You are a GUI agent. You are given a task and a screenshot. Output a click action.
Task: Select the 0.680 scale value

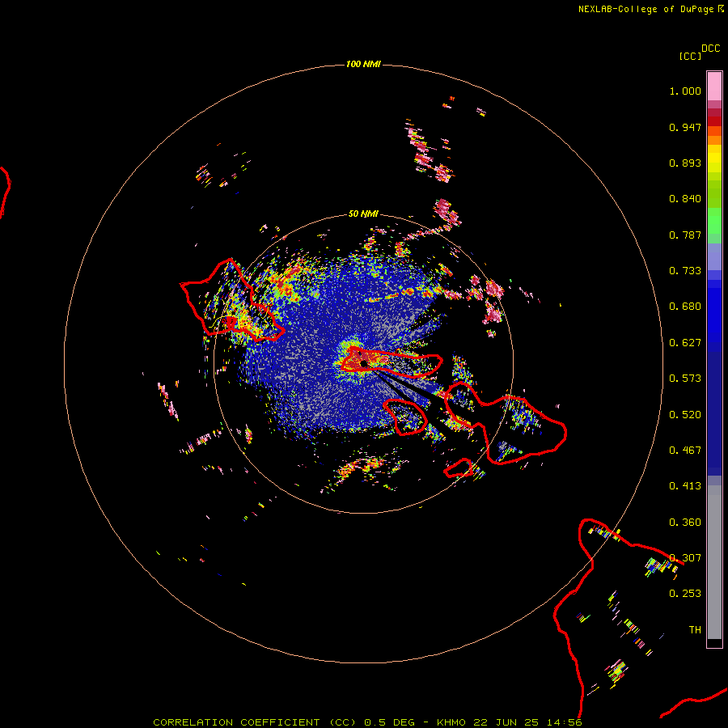[x=685, y=307]
